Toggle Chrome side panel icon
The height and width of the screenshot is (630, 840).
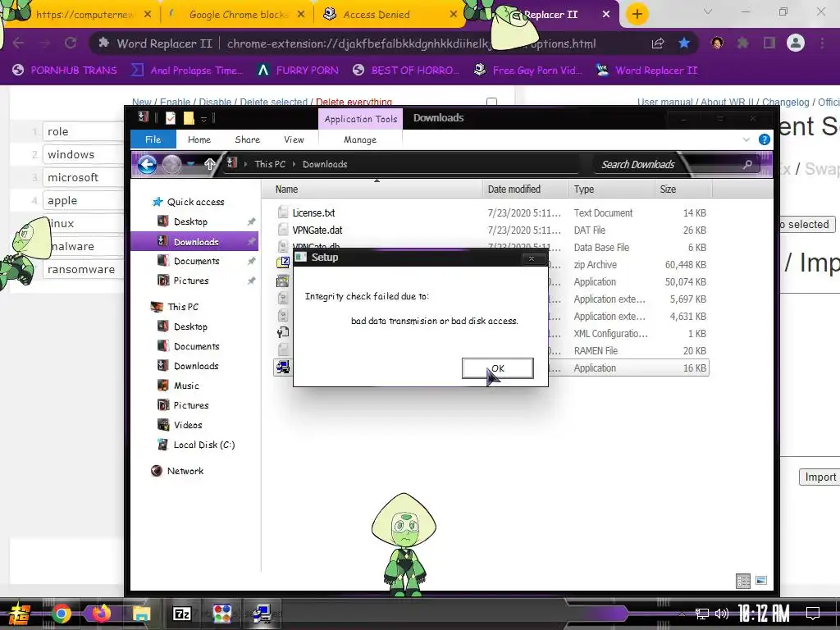(x=769, y=43)
